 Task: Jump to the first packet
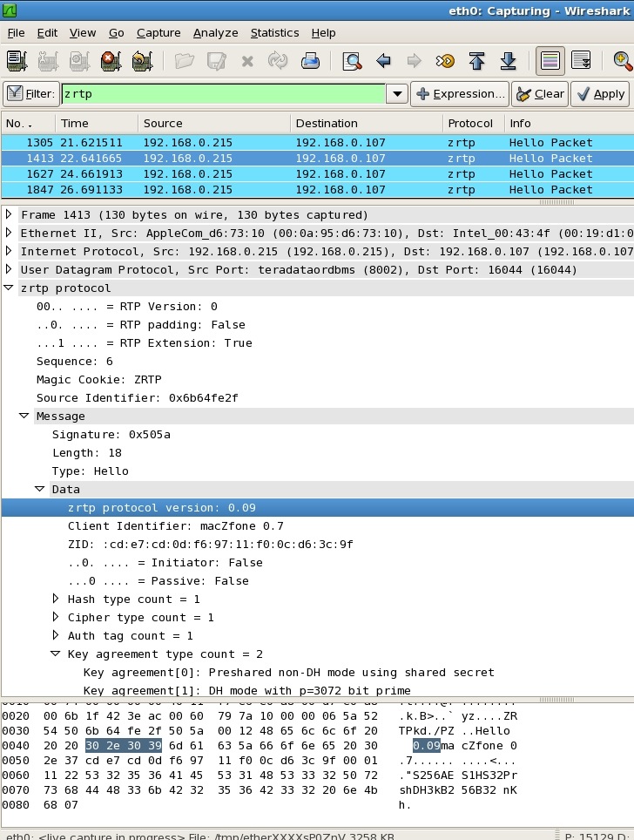pyautogui.click(x=476, y=61)
